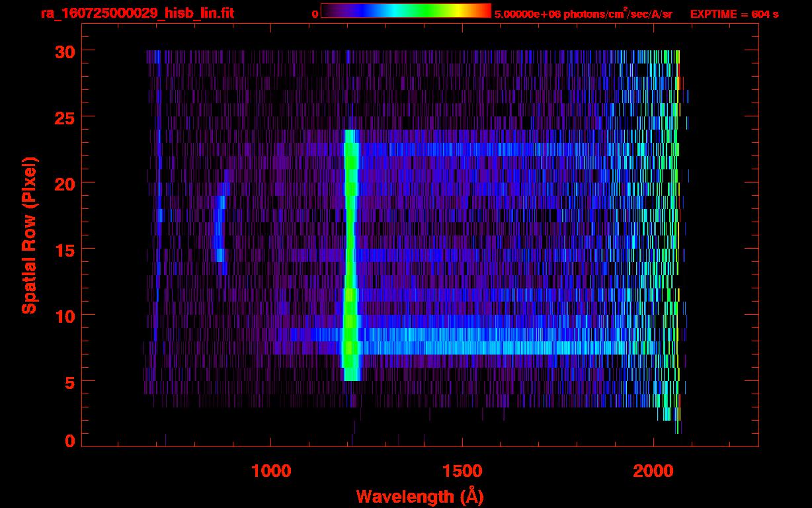812x508 pixels.
Task: Click the 1500 wavelength tick label
Action: pos(462,471)
